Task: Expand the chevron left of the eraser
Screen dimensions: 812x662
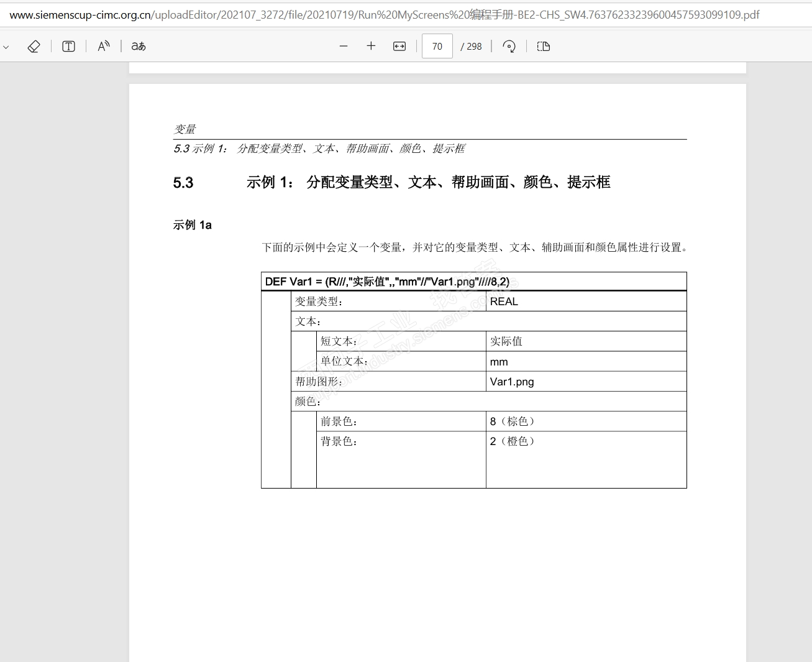Action: (6, 47)
